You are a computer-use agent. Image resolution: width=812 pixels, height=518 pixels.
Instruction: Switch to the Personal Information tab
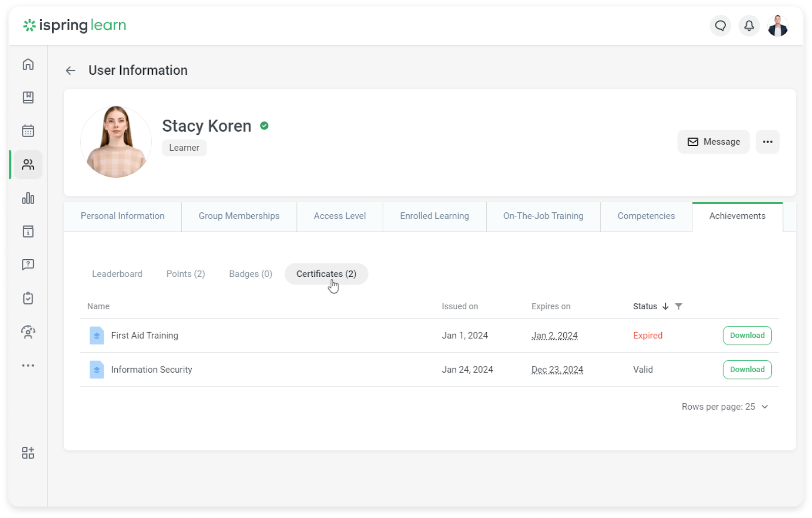(122, 216)
